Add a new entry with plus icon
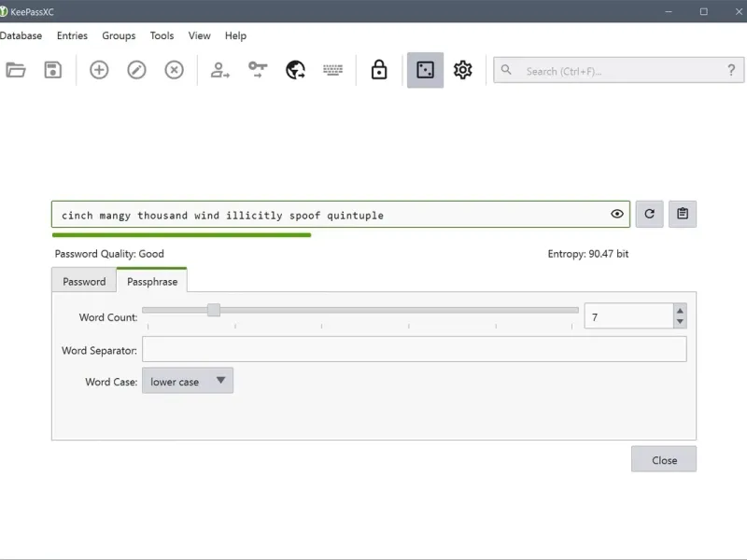Image resolution: width=747 pixels, height=560 pixels. coord(99,70)
